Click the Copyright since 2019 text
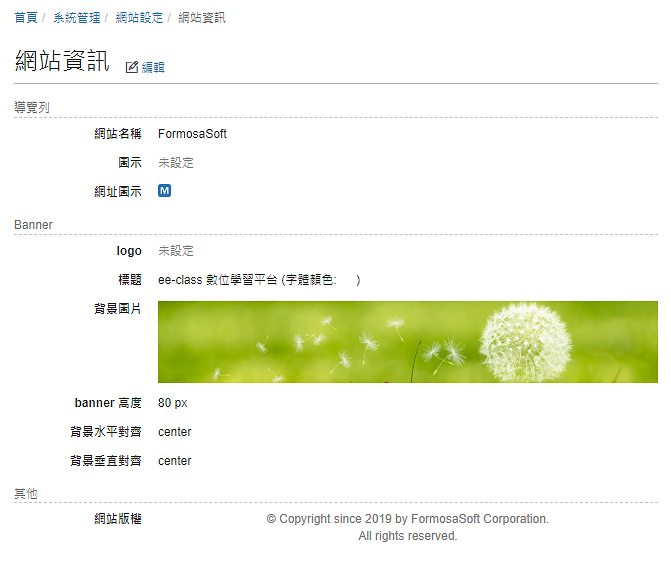 pos(407,519)
